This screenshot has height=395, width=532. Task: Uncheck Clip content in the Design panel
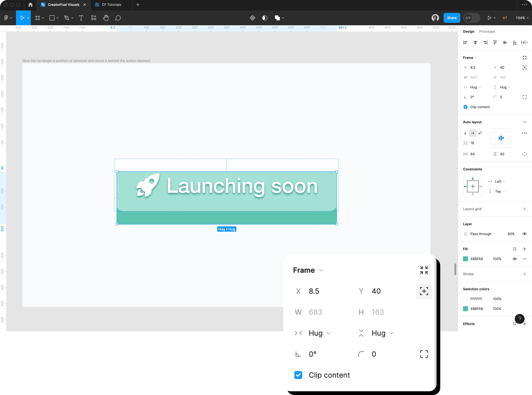click(465, 107)
